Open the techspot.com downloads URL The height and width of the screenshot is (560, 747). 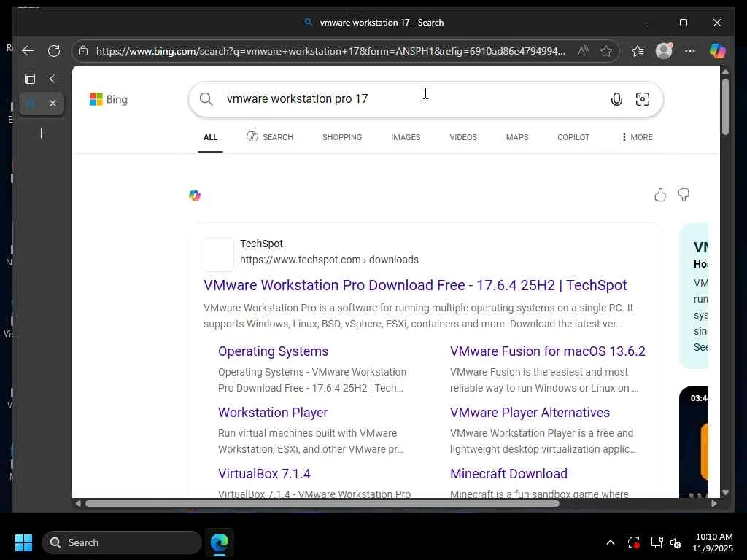329,260
